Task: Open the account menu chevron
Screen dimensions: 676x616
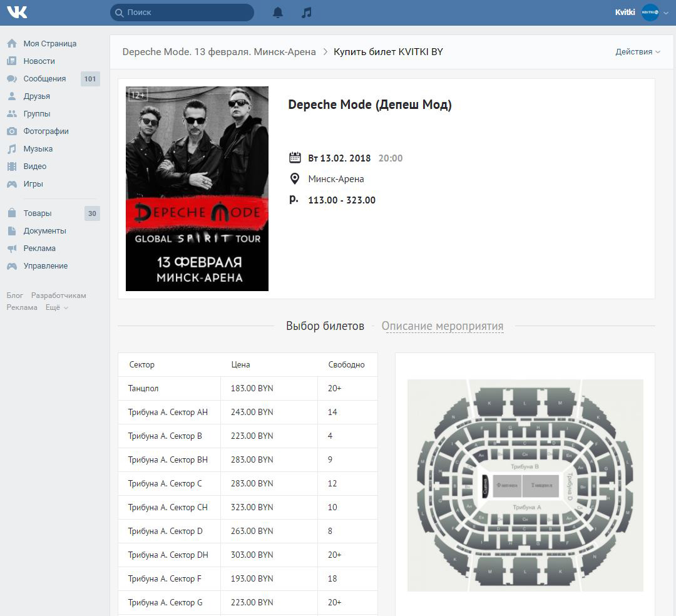Action: point(665,13)
